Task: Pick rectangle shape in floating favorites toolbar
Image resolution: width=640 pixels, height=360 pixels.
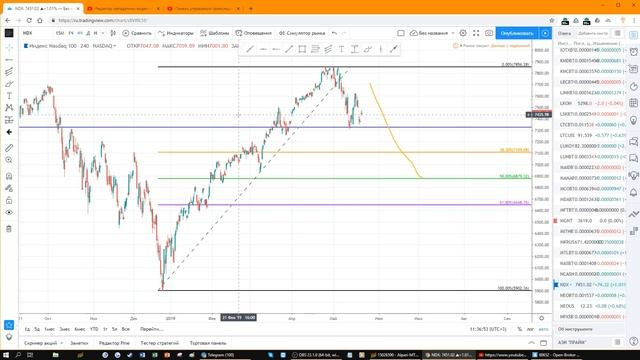Action: (x=302, y=49)
